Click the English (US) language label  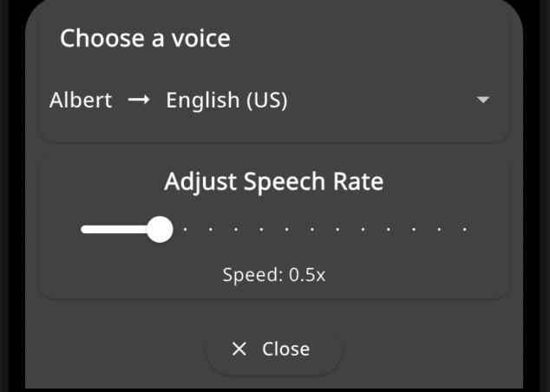(x=226, y=101)
